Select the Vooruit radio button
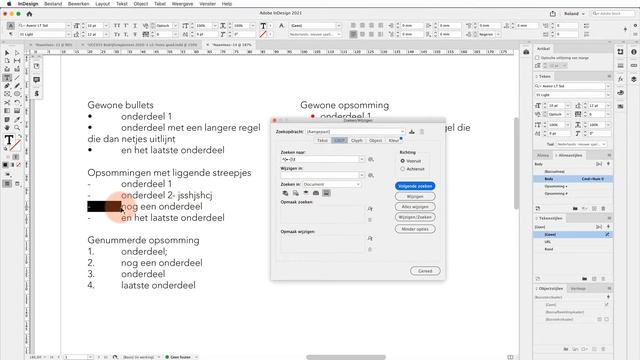This screenshot has width=640, height=360. click(x=402, y=161)
